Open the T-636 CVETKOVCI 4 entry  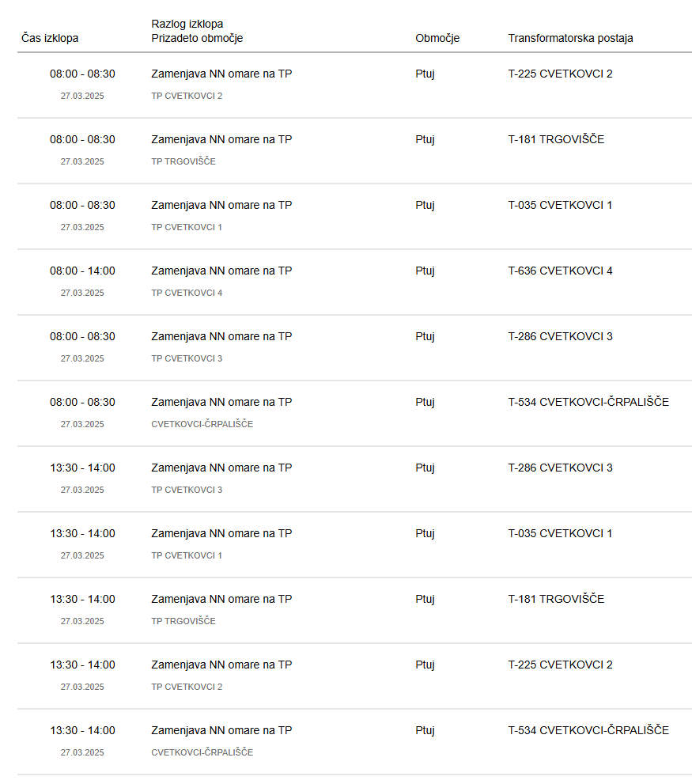(x=560, y=271)
